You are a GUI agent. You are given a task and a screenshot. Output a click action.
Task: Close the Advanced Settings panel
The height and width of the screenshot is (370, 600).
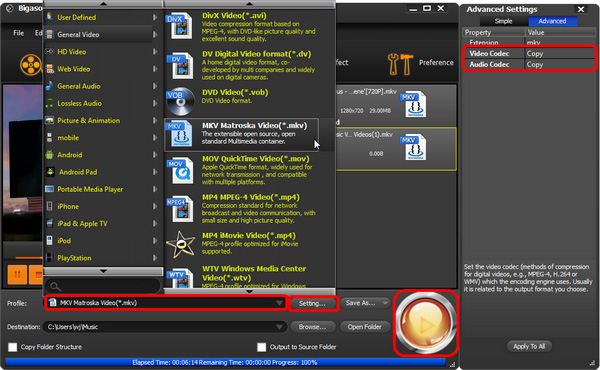581,9
